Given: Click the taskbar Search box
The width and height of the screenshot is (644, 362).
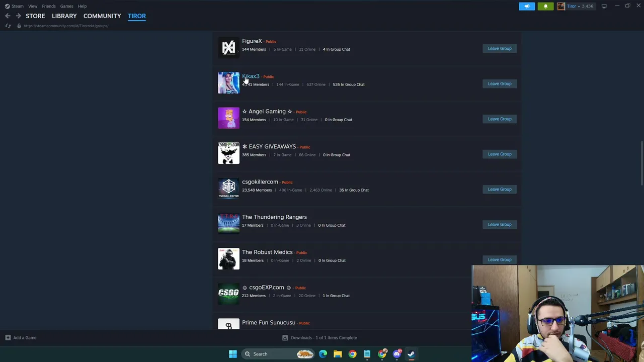Looking at the screenshot, I should point(278,354).
